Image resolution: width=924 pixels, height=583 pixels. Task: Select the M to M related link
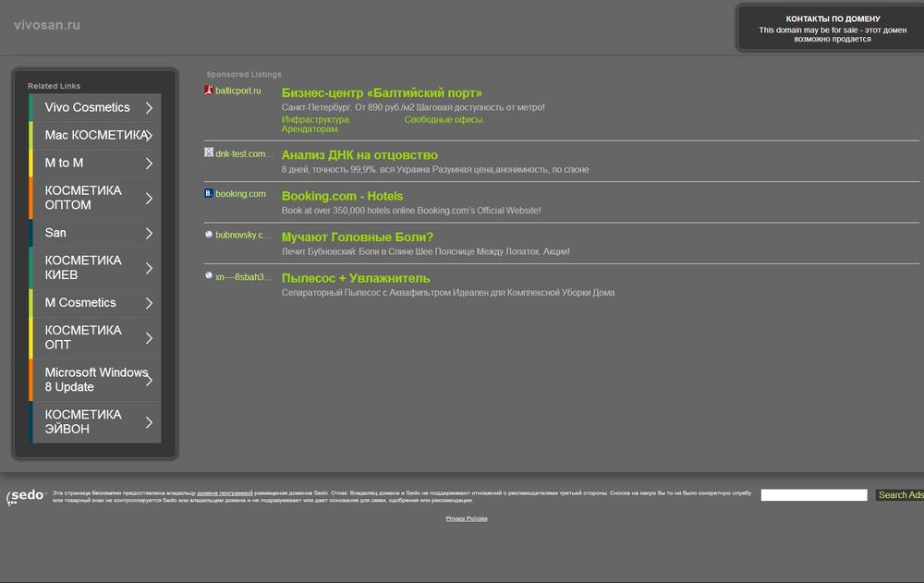(x=95, y=163)
